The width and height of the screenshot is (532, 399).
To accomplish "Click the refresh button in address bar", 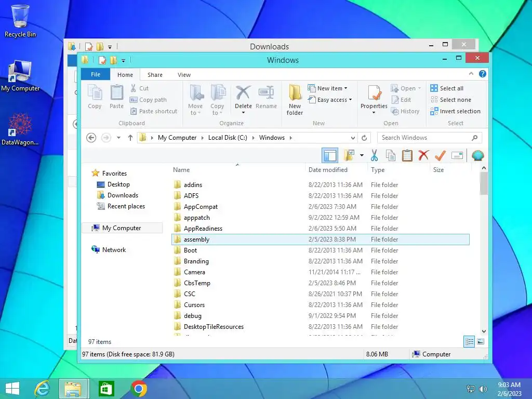I will tap(364, 138).
